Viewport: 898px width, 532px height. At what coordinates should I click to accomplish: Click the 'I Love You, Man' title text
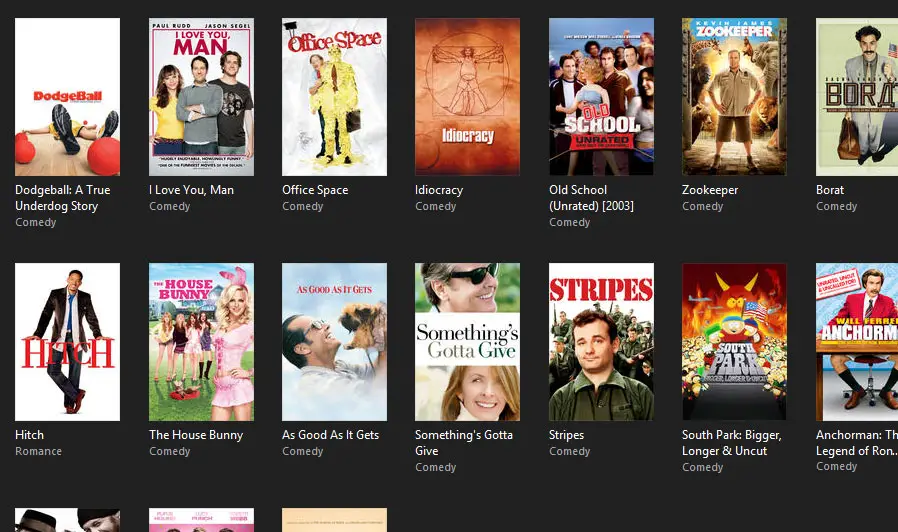(x=191, y=190)
